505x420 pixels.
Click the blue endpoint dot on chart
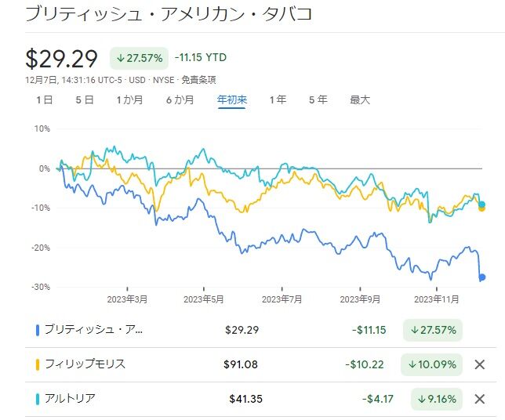[482, 277]
